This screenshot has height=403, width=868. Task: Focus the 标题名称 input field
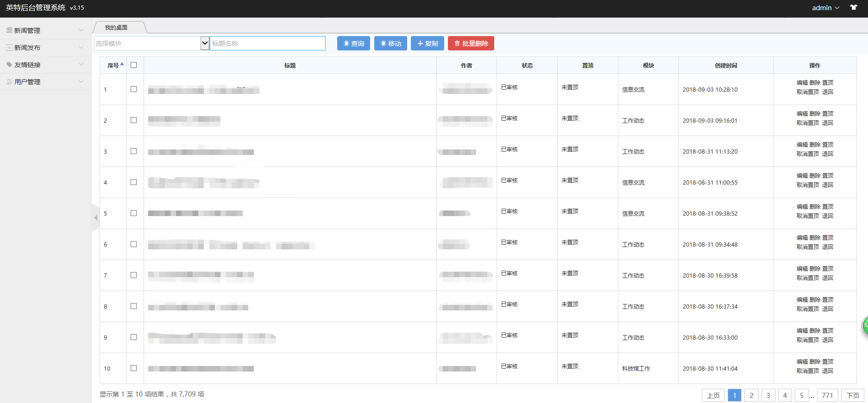(268, 43)
